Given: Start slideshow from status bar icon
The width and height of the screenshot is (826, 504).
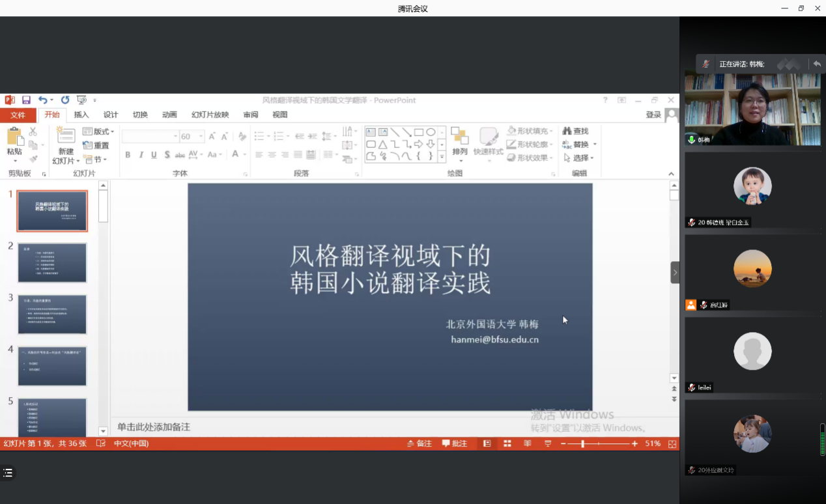Looking at the screenshot, I should point(548,443).
